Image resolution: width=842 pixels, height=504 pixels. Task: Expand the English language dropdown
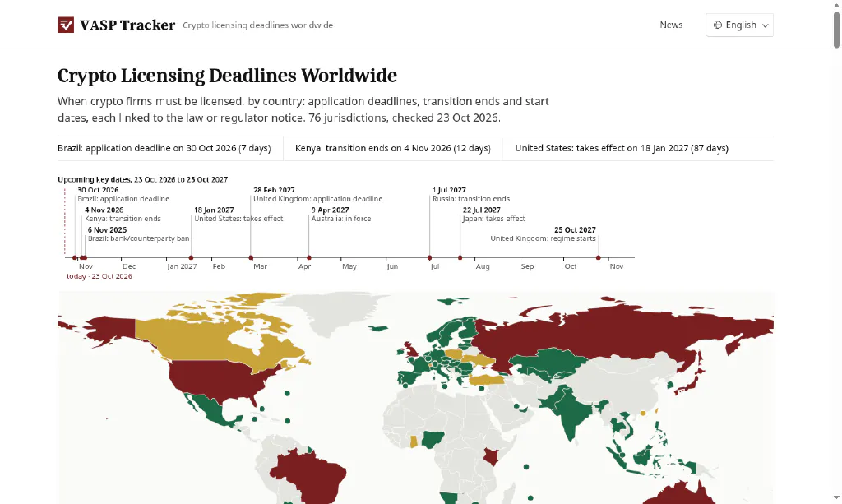click(x=739, y=25)
